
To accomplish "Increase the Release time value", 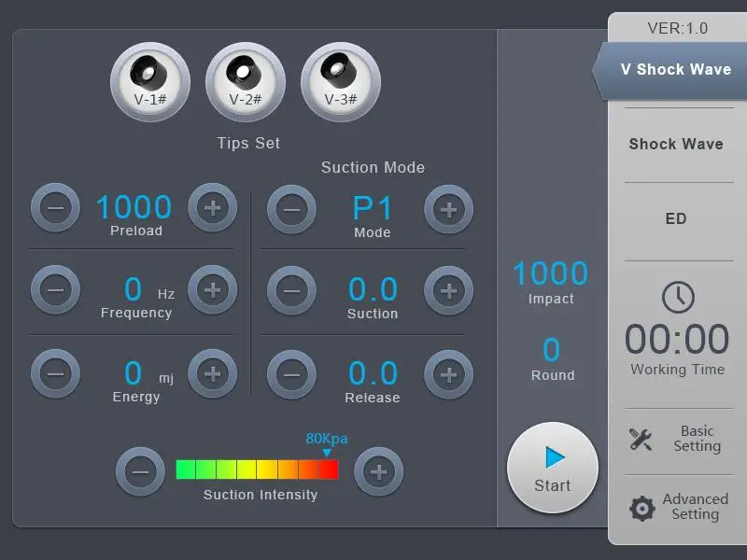I will (449, 374).
